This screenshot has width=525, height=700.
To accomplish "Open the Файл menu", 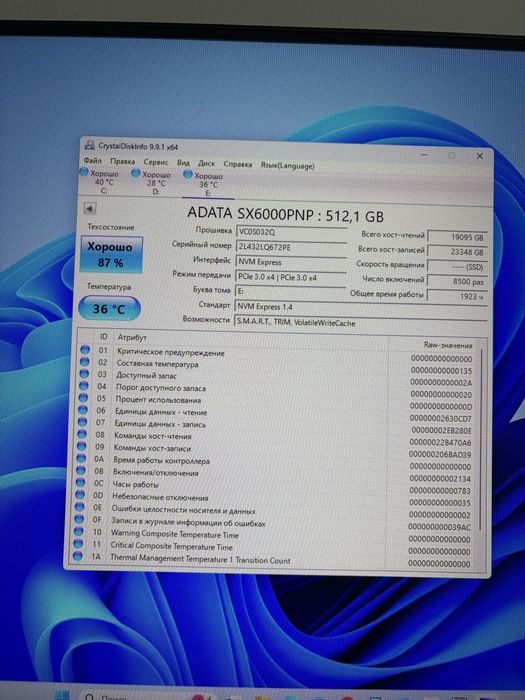I will click(x=92, y=160).
